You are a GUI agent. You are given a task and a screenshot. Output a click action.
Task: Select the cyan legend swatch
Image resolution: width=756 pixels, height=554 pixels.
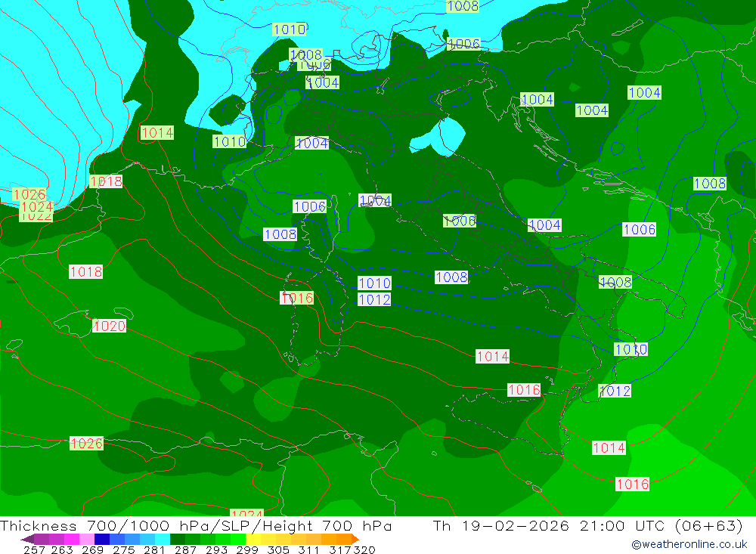(163, 539)
